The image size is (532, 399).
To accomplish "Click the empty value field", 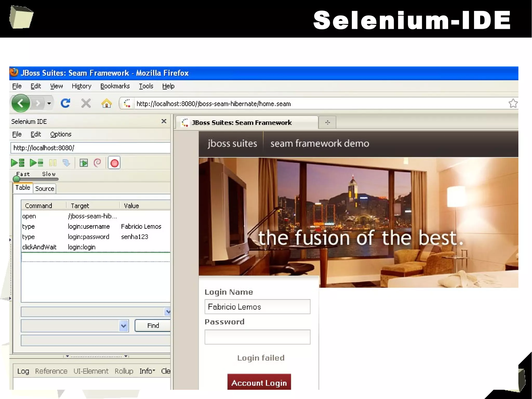I will click(x=96, y=340).
